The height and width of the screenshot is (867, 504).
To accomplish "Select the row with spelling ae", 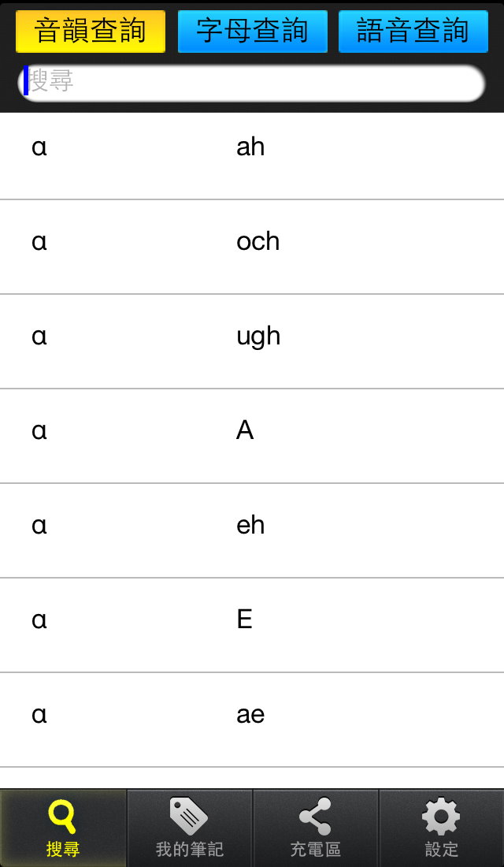I will [252, 720].
